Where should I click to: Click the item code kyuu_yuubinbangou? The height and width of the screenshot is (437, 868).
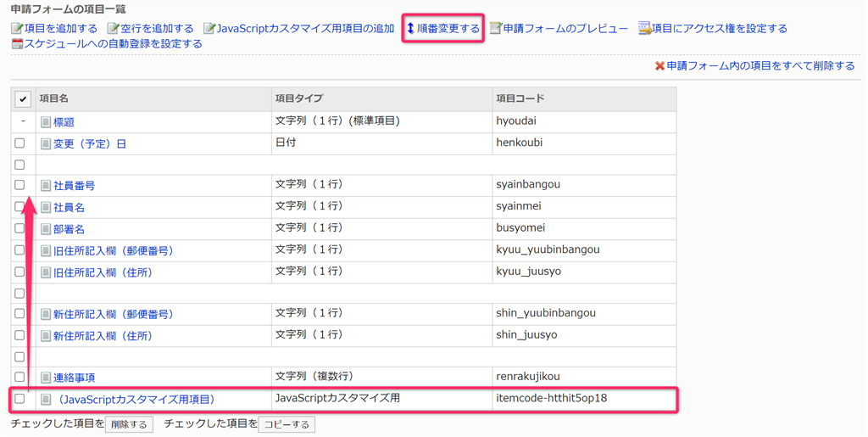tap(548, 249)
